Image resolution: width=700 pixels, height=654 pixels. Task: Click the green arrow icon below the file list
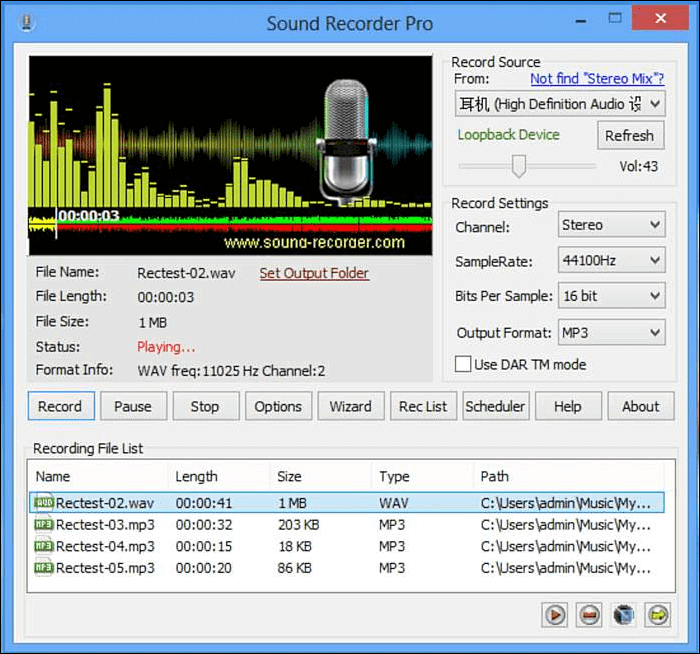point(658,615)
